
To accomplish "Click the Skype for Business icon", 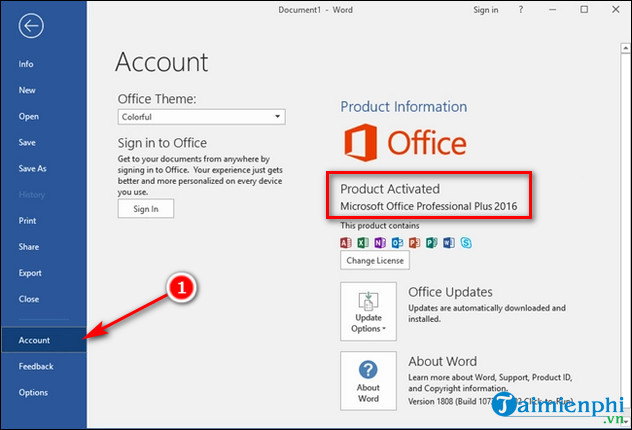I will pos(466,243).
